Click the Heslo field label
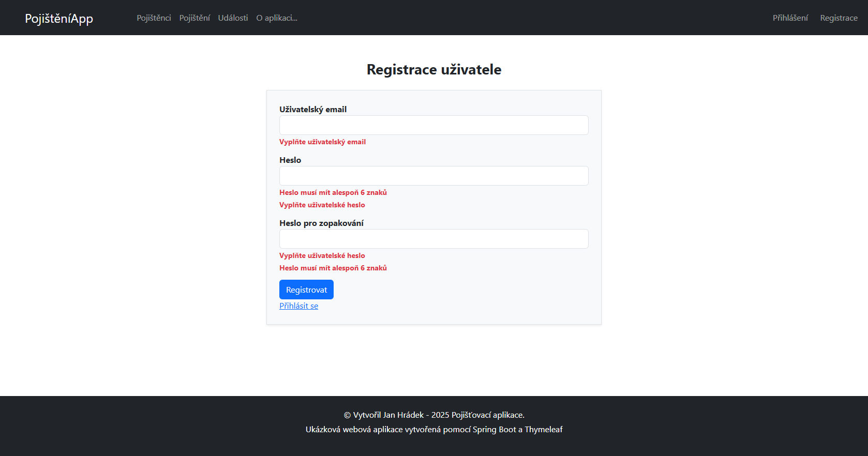Screen dimensions: 868x456 tap(291, 160)
